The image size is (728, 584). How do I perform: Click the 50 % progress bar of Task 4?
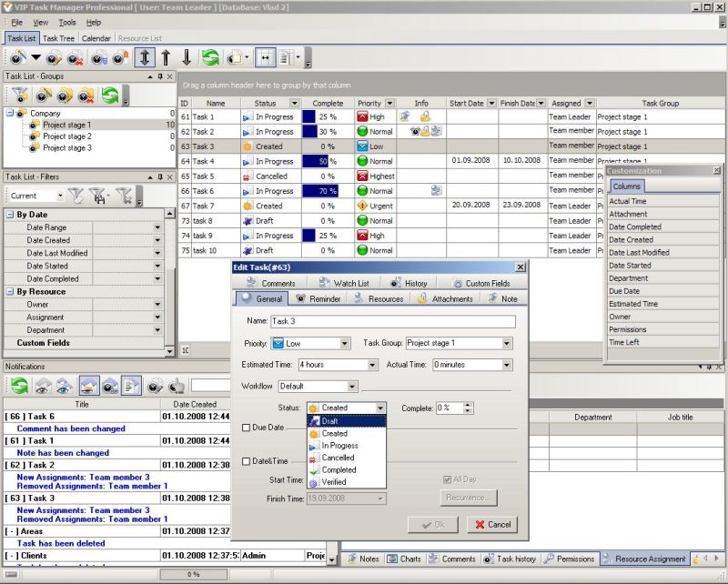(x=315, y=162)
